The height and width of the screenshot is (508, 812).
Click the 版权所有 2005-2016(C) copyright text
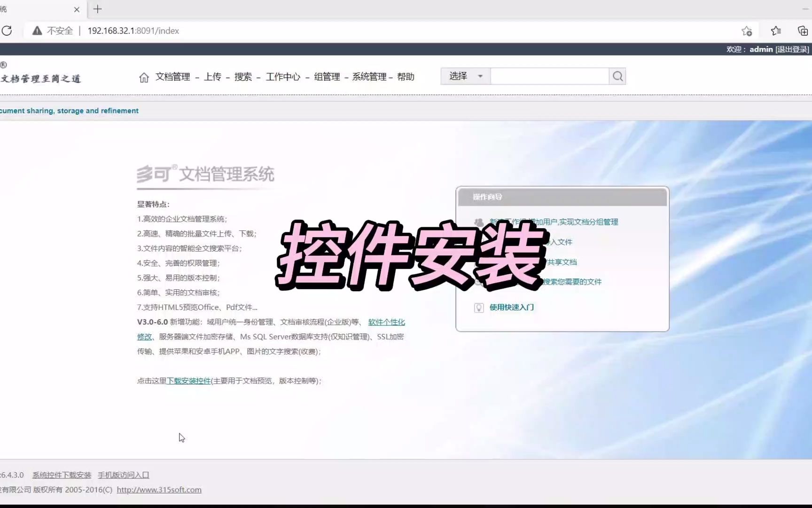(73, 490)
